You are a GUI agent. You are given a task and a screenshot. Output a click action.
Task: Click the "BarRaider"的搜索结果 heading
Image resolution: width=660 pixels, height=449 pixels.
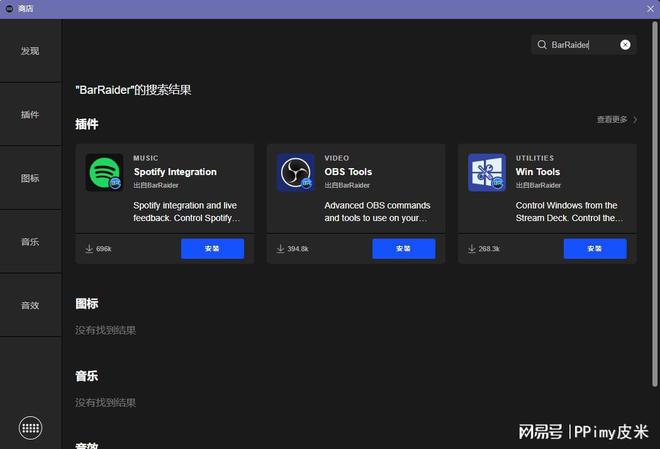133,90
